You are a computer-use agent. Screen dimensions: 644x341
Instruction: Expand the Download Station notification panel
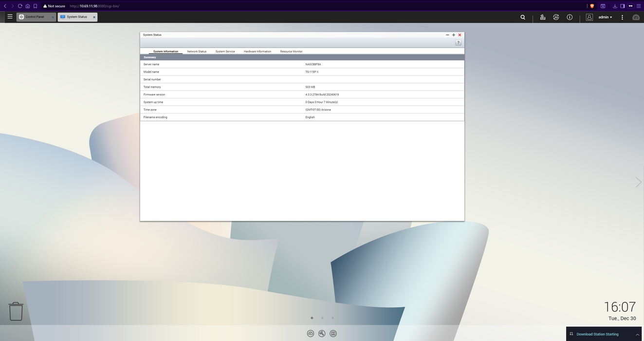[x=637, y=334]
